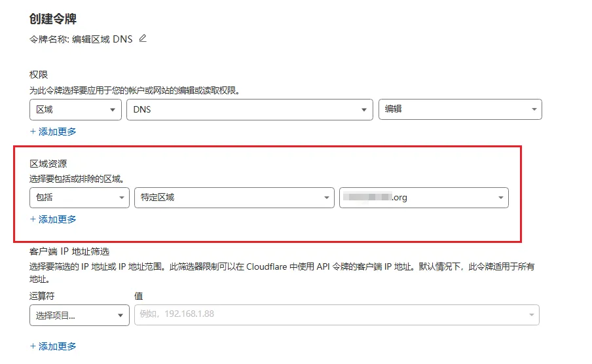Click the arrow icon on 区域 dropdown
The height and width of the screenshot is (364, 592).
click(113, 110)
